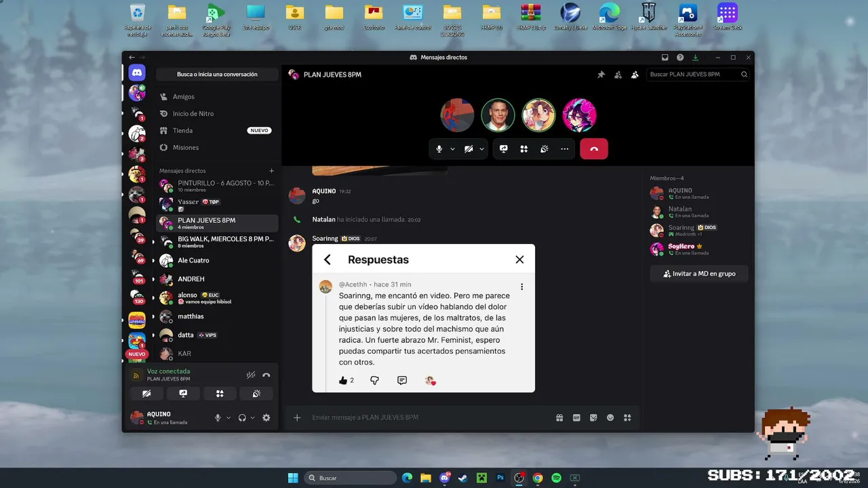Open the gift icon in message bar

(x=559, y=418)
